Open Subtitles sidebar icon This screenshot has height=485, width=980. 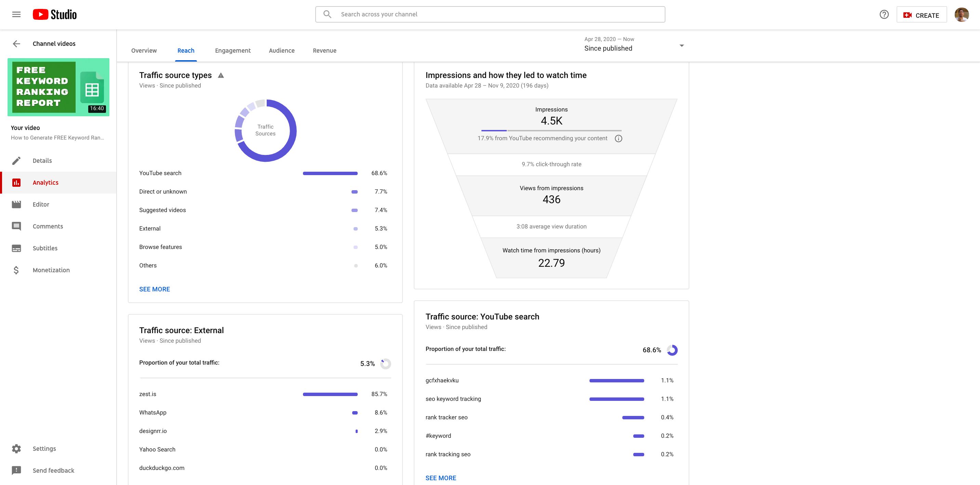click(16, 248)
